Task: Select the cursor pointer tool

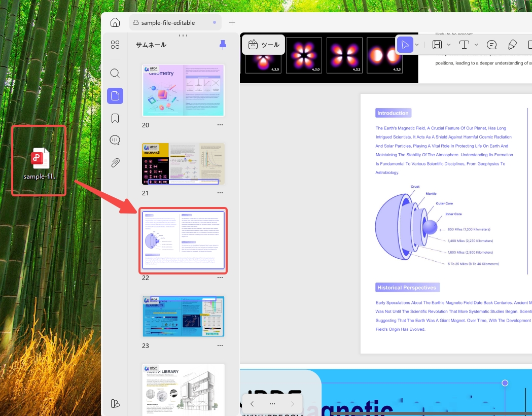Action: pyautogui.click(x=405, y=45)
